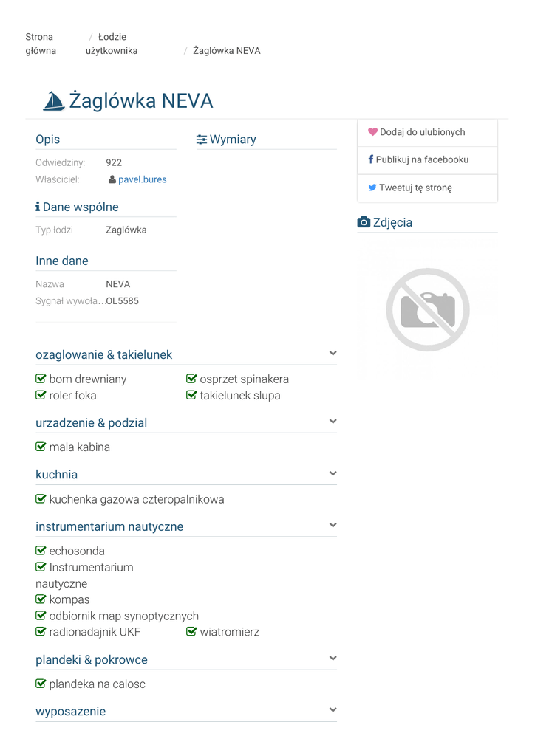Viewport: 535px width, 756px height.
Task: Collapse the kuchnia section chevron
Action: point(333,473)
